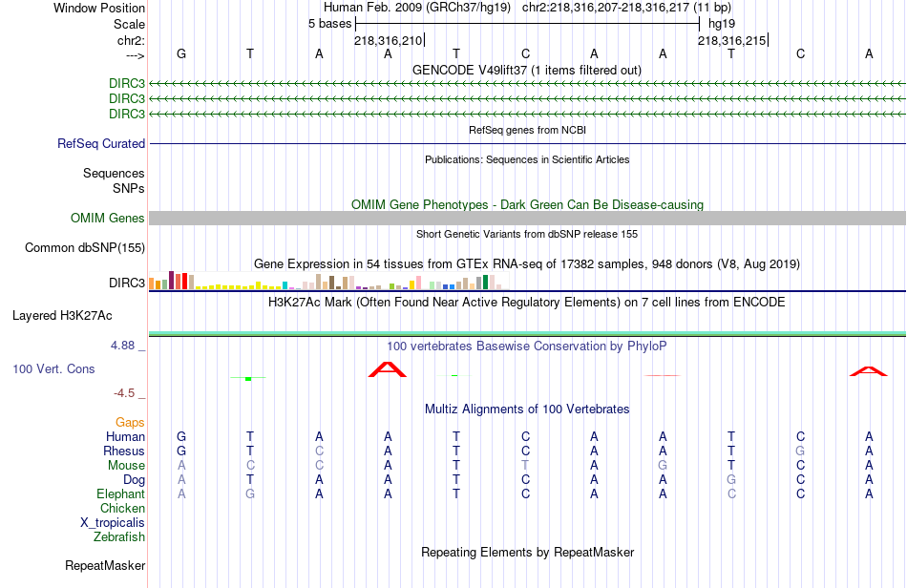Image resolution: width=907 pixels, height=588 pixels.
Task: Click Short Genetic Variants from dbSNP title
Action: click(527, 234)
